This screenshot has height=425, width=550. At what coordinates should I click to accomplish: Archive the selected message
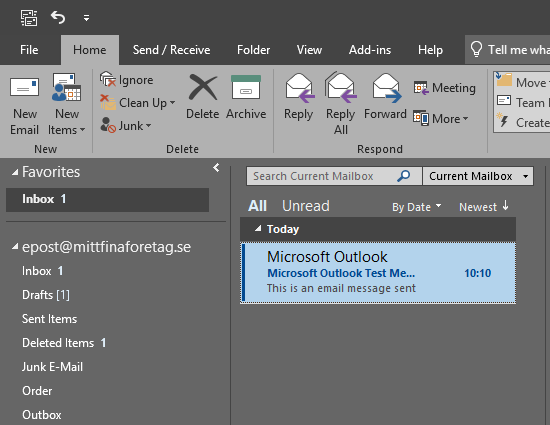point(246,97)
